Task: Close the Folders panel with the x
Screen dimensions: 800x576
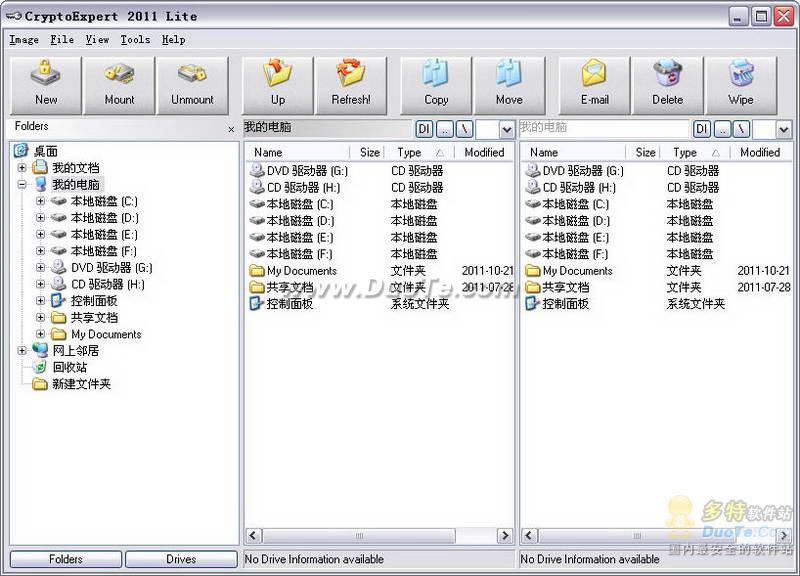Action: [x=231, y=130]
